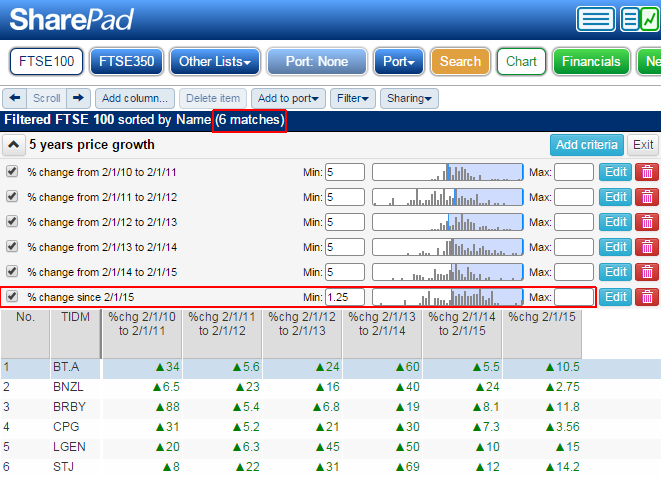661x477 pixels.
Task: Click the scroll left arrow
Action: [15, 98]
